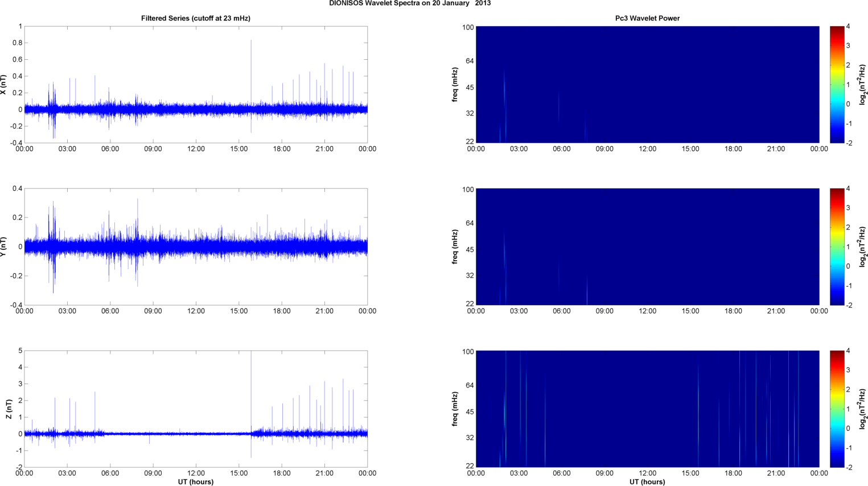Click the '0.6' tick on the X series axis
The image size is (868, 486).
point(17,60)
